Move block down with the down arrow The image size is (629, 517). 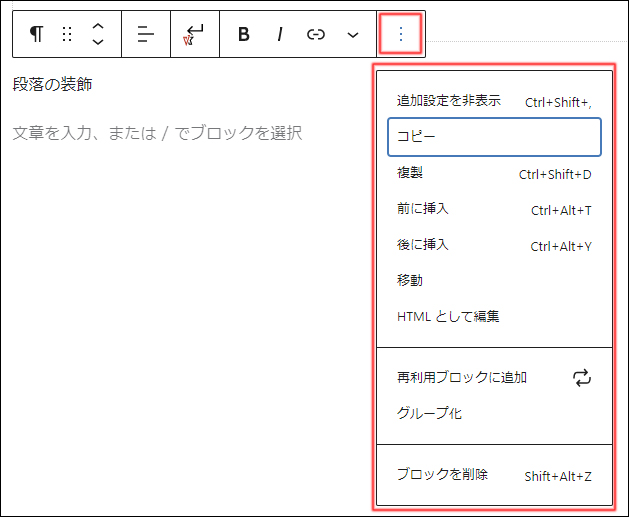[x=98, y=43]
